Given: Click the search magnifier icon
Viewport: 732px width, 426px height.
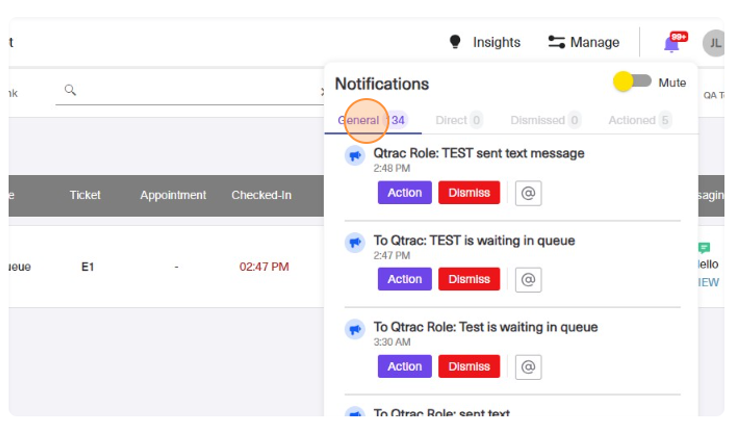Looking at the screenshot, I should click(70, 91).
